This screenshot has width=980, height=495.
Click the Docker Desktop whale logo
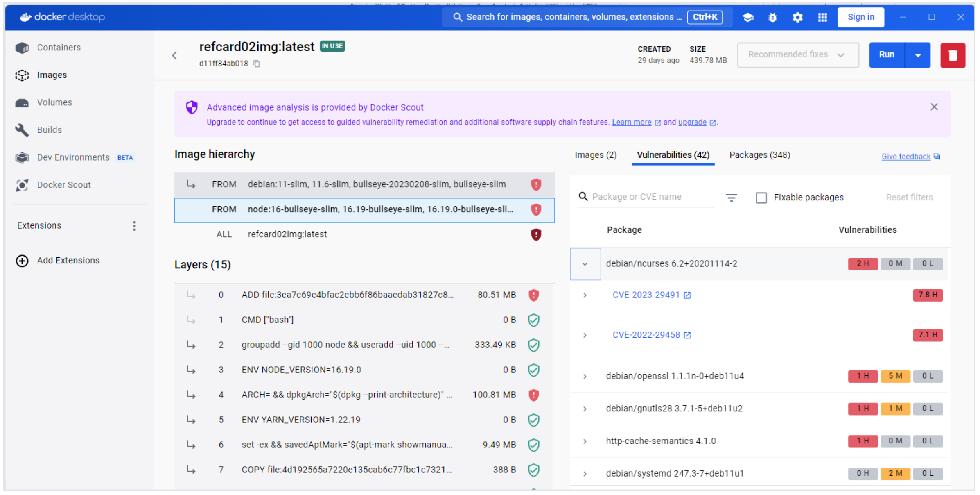click(x=25, y=17)
